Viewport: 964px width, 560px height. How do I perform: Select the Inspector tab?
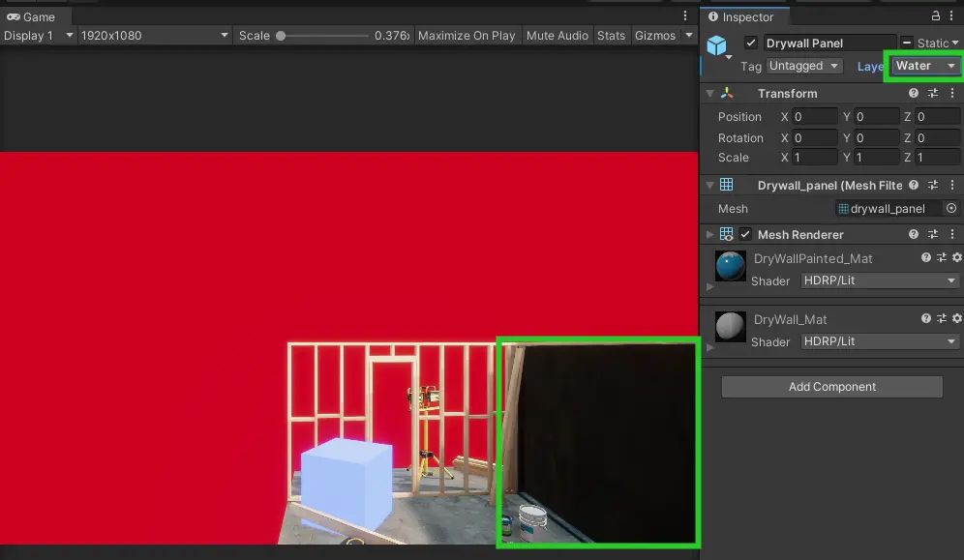click(744, 16)
